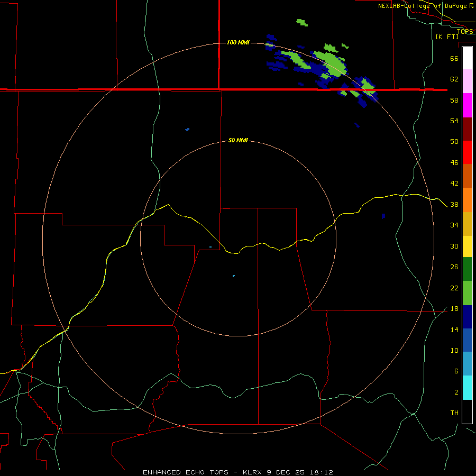This screenshot has height=476, width=476.
Task: Click the cyan legend swatch
Action: coord(467,388)
